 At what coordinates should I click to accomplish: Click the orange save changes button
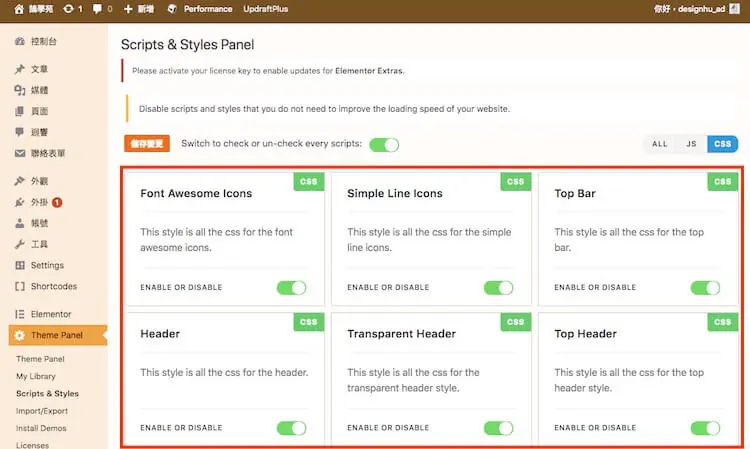pyautogui.click(x=147, y=143)
